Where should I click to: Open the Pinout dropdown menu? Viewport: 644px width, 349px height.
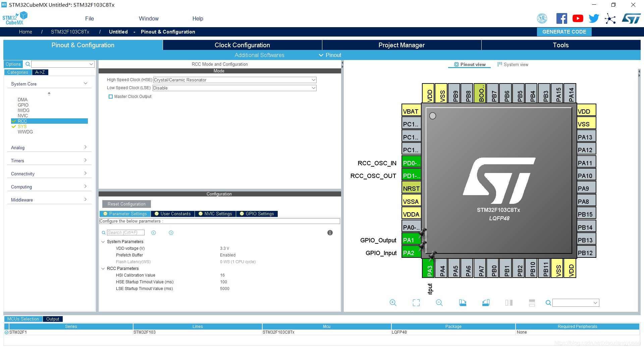click(x=330, y=55)
